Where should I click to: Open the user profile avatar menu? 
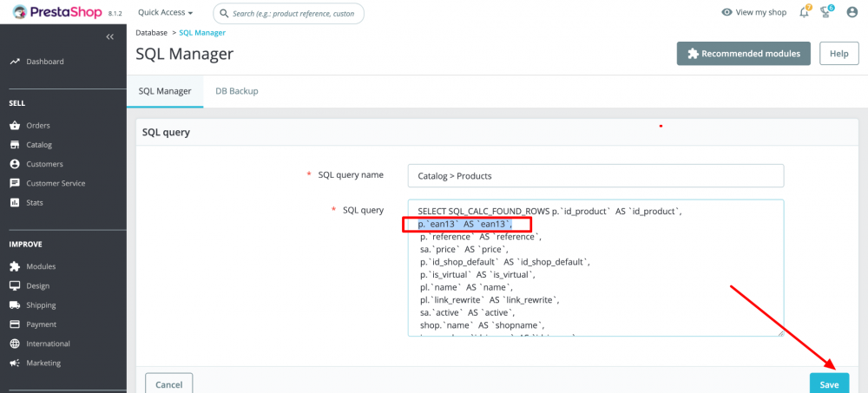pos(852,12)
